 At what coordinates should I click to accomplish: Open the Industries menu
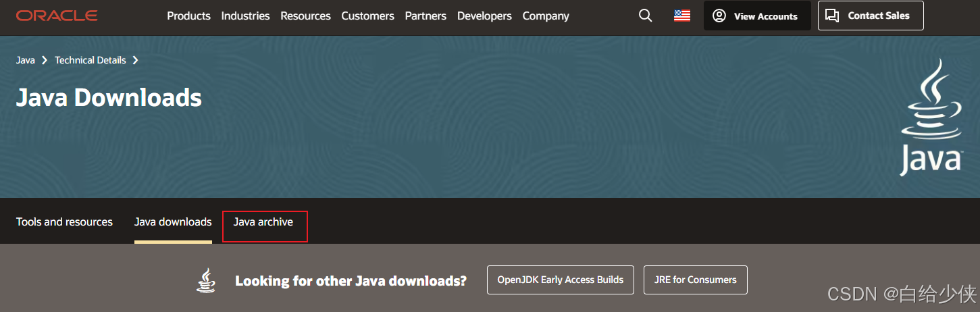(x=245, y=16)
